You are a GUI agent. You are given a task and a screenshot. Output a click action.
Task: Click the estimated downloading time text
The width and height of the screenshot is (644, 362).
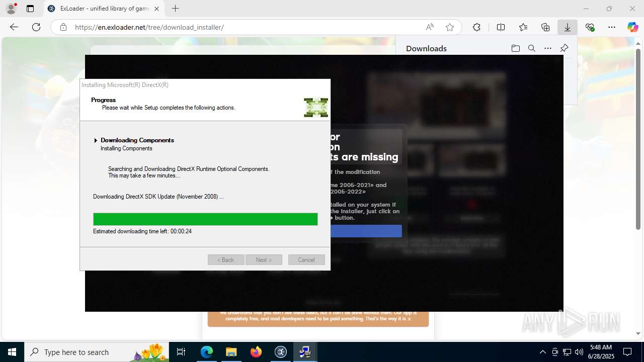pos(142,231)
